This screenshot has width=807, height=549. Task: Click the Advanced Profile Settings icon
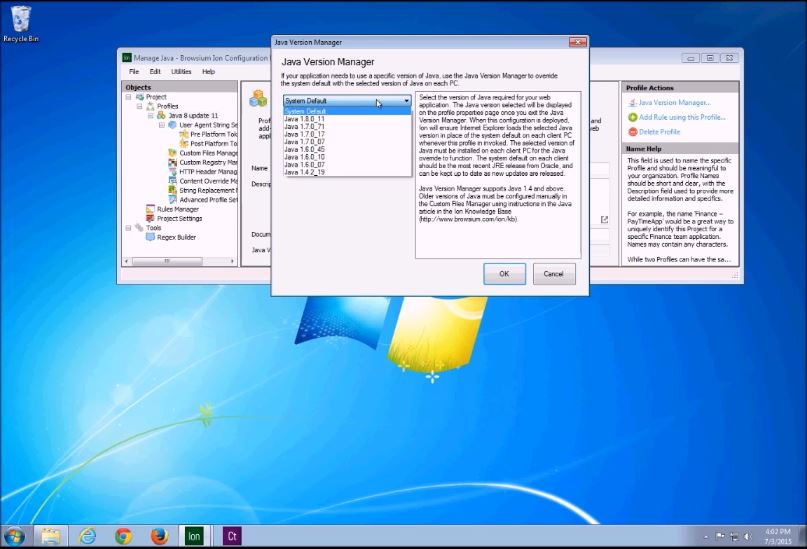(x=172, y=200)
